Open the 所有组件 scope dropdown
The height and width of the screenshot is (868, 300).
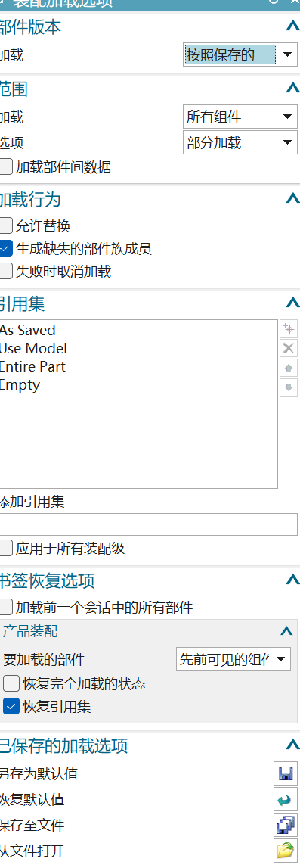(240, 117)
